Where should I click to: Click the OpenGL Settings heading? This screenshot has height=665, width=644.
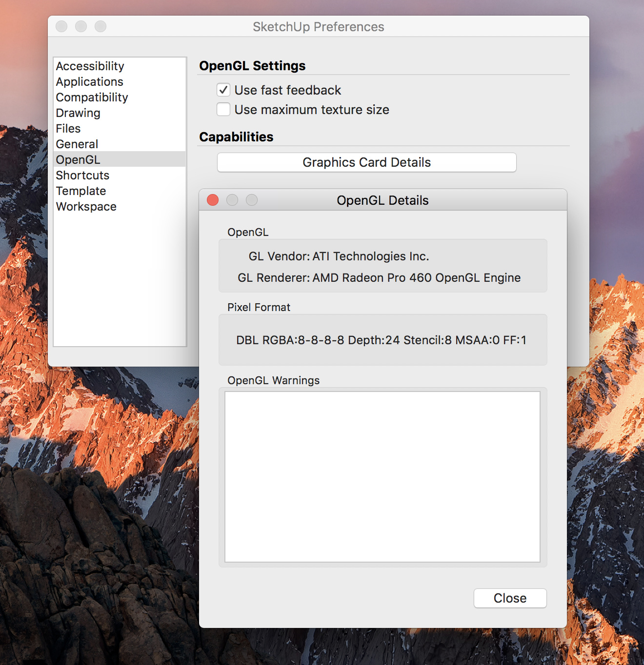pyautogui.click(x=252, y=66)
